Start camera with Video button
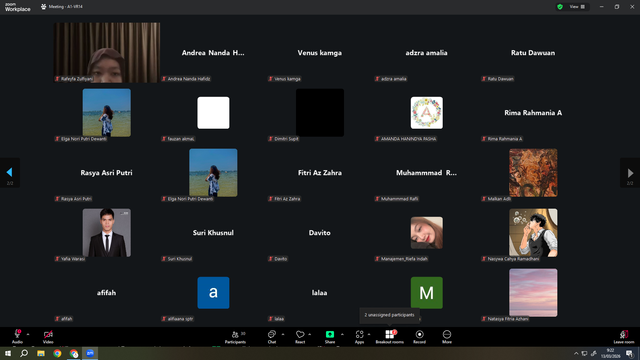The image size is (640, 360). pos(48,336)
